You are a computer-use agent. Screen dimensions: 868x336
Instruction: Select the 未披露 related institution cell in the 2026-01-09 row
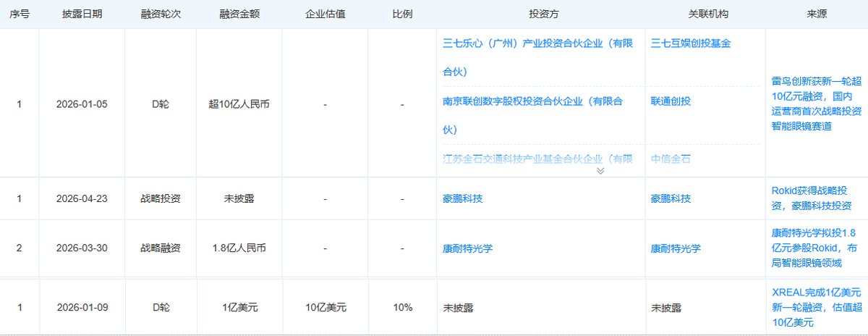click(665, 307)
